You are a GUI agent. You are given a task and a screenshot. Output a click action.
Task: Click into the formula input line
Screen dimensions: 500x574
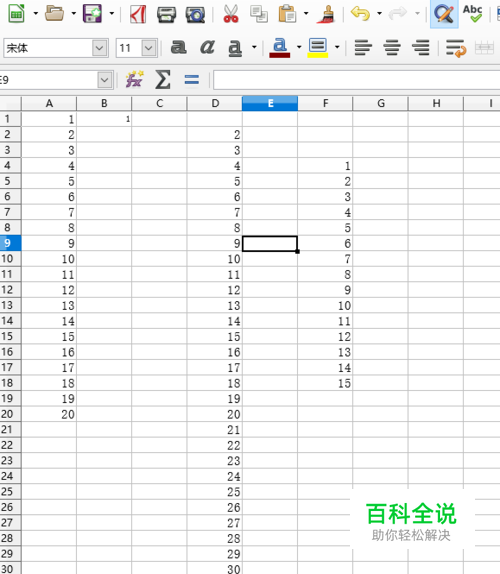click(x=357, y=80)
